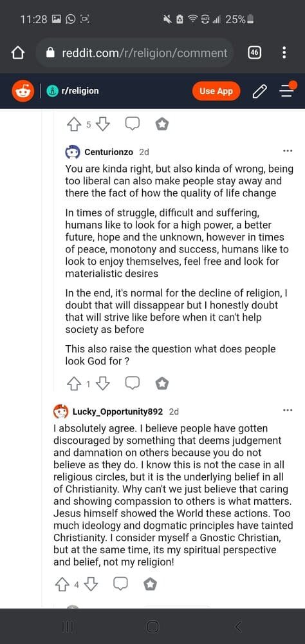The image size is (305, 644).
Task: Open the browser tabs counter showing 46
Action: click(255, 53)
